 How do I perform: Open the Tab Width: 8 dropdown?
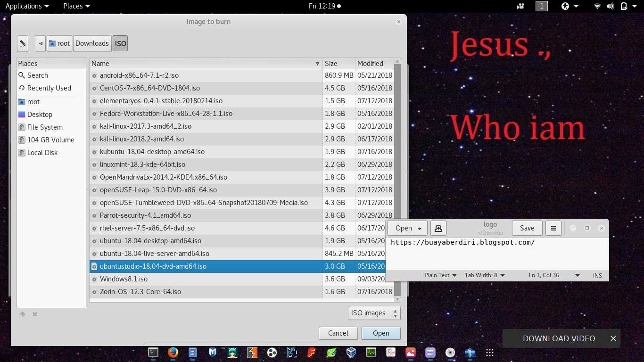click(485, 275)
